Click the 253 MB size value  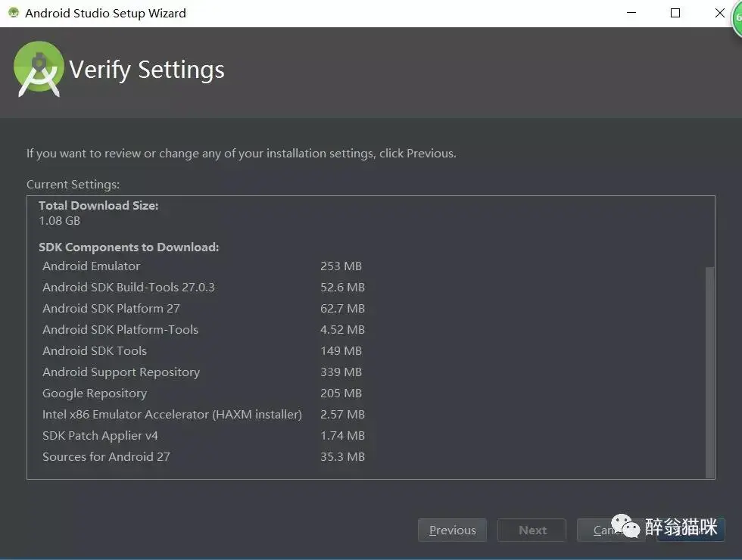click(x=341, y=266)
